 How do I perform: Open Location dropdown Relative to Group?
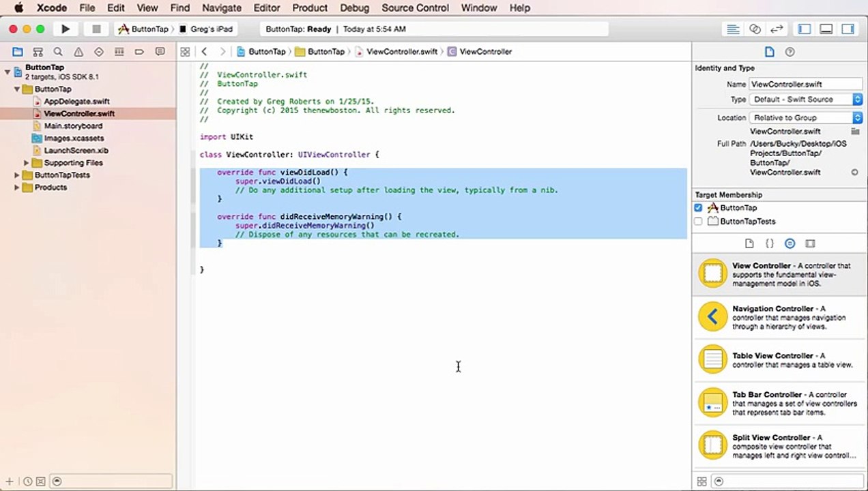[x=806, y=118]
